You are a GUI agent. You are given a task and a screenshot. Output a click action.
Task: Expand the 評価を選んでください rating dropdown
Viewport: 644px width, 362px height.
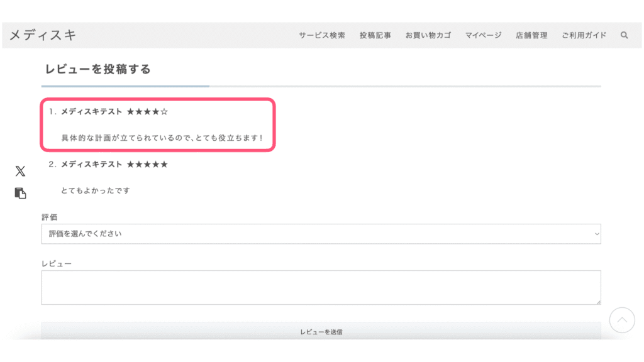321,234
